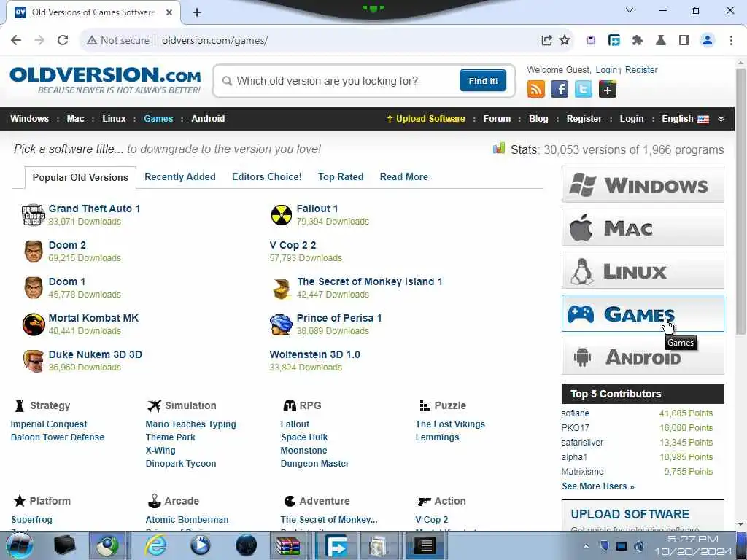Open the Theme Park simulation link

point(170,437)
